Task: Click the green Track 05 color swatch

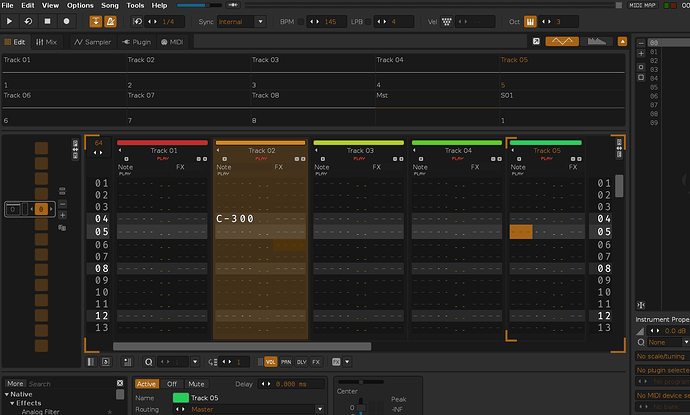Action: coord(180,398)
